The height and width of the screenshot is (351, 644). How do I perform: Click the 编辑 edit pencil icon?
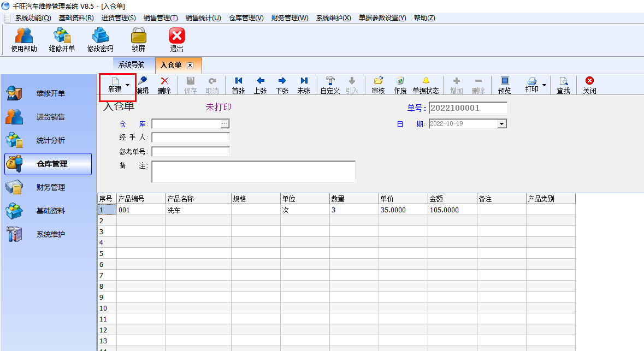pos(143,85)
